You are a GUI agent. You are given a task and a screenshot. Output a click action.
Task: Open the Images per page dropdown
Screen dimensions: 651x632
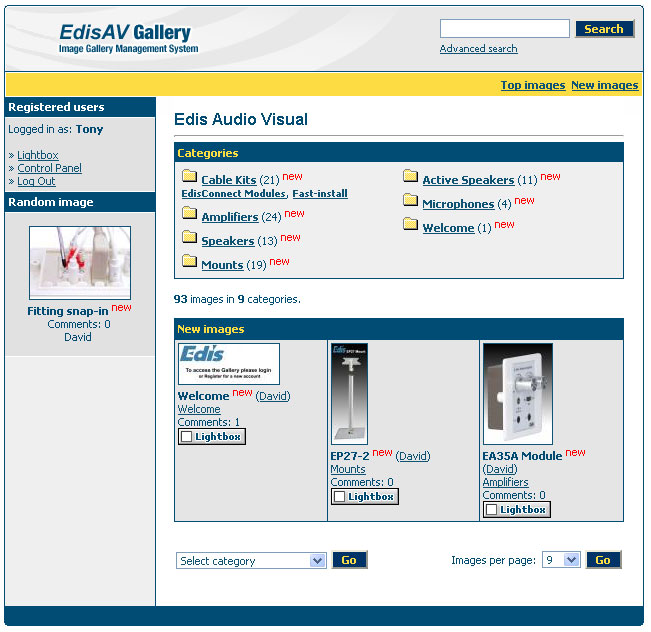coord(561,560)
